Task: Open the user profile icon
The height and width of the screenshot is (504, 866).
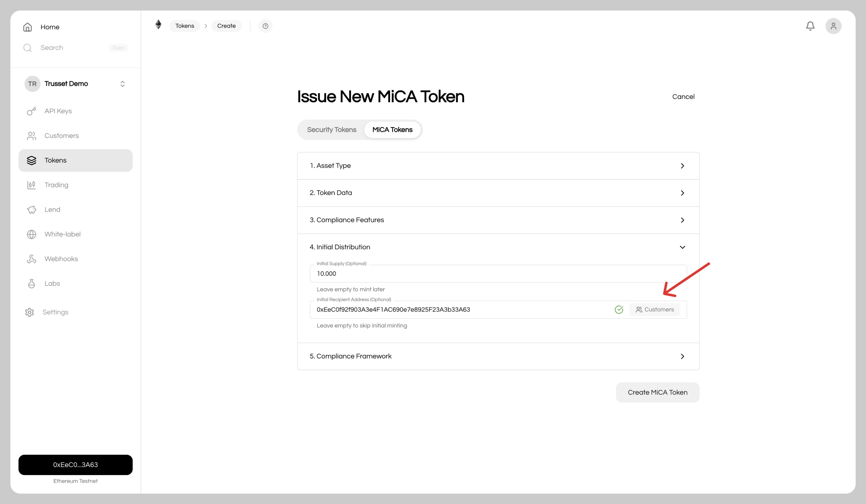Action: pyautogui.click(x=833, y=26)
